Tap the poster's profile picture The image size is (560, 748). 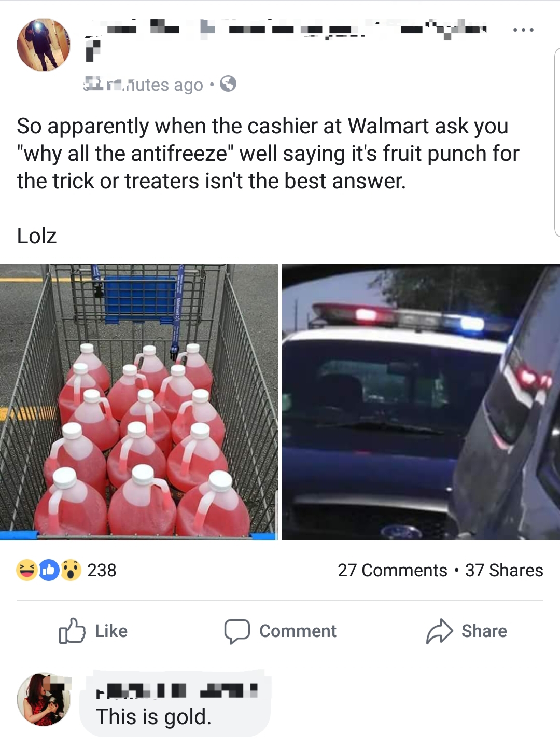[44, 45]
